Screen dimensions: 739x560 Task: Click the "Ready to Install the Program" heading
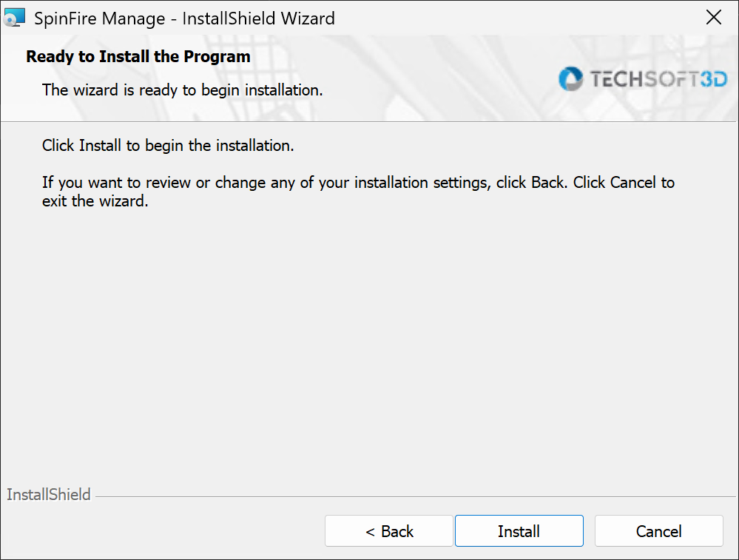pyautogui.click(x=138, y=56)
